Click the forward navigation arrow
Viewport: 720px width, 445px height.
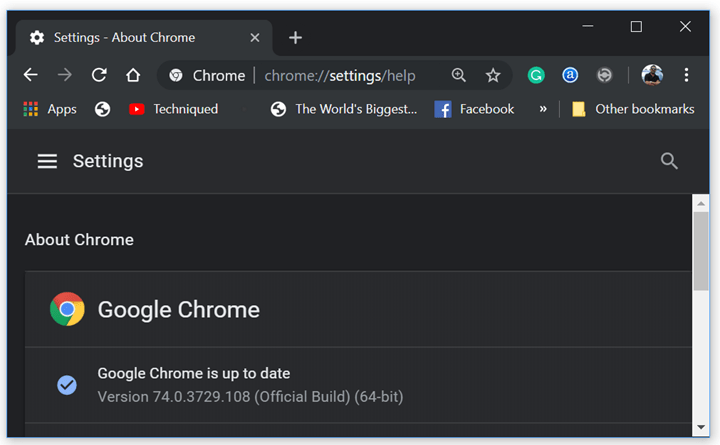[65, 74]
